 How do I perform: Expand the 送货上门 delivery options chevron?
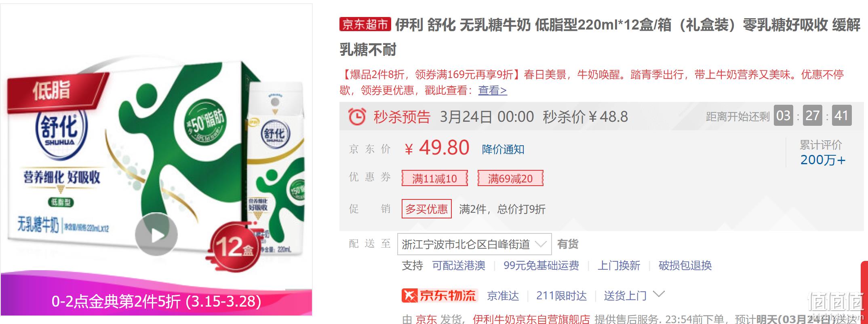658,294
